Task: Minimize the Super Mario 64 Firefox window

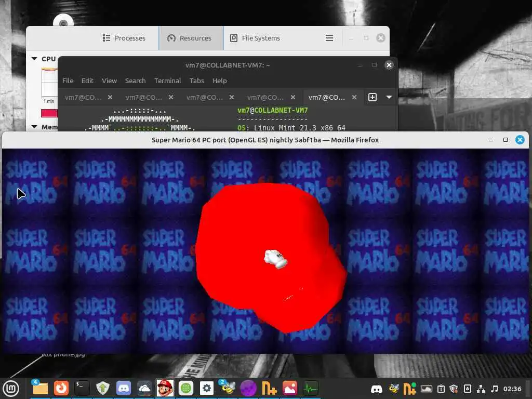Action: [x=490, y=140]
